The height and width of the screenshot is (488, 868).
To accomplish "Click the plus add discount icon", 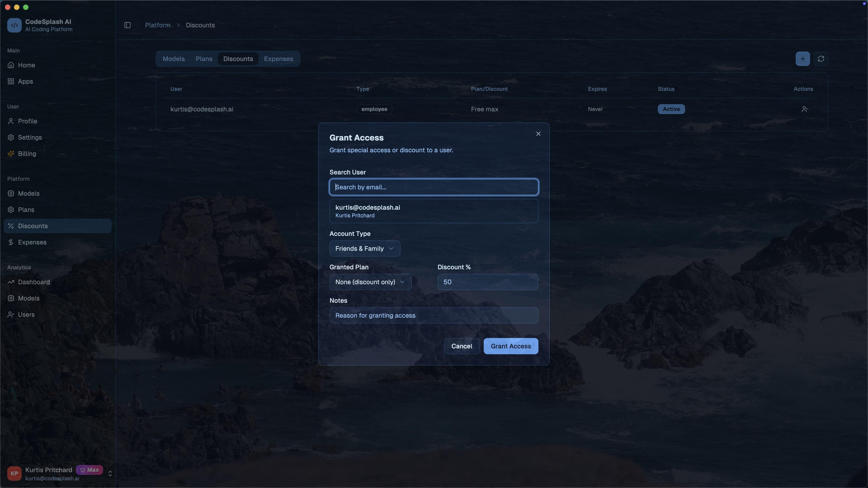I will [x=803, y=59].
